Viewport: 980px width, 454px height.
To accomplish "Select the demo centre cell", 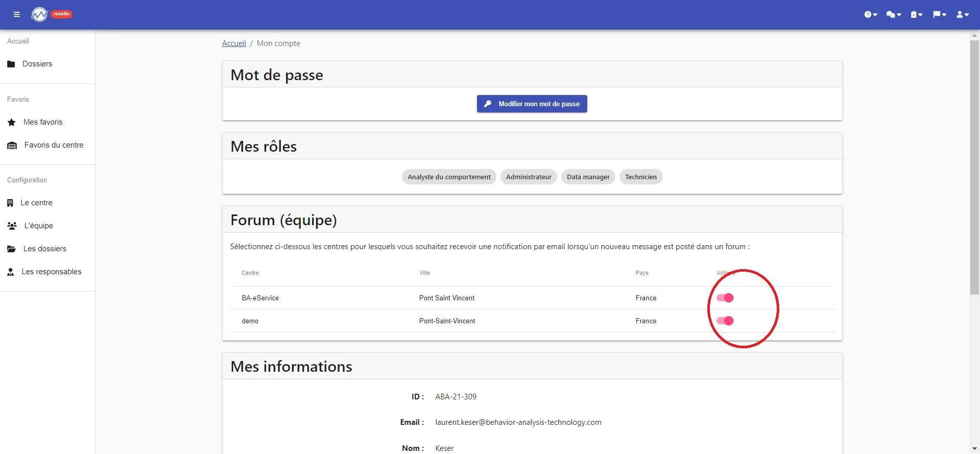I will pos(250,321).
